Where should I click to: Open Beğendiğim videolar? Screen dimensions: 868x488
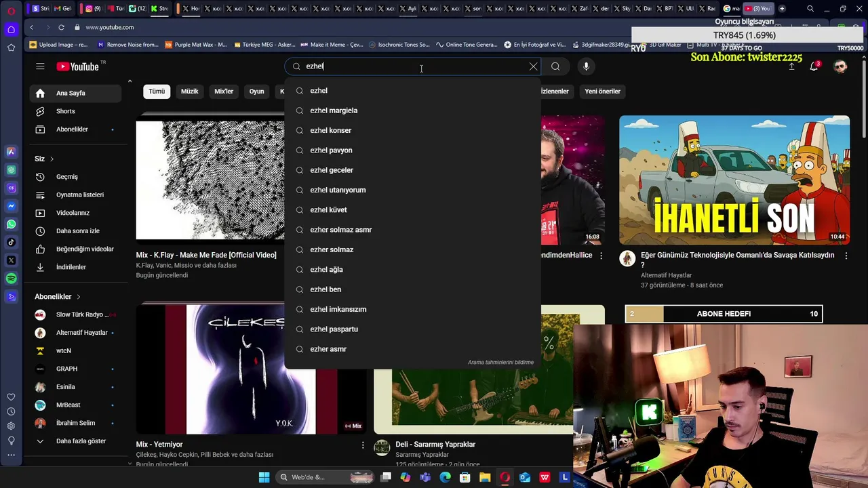pos(75,249)
